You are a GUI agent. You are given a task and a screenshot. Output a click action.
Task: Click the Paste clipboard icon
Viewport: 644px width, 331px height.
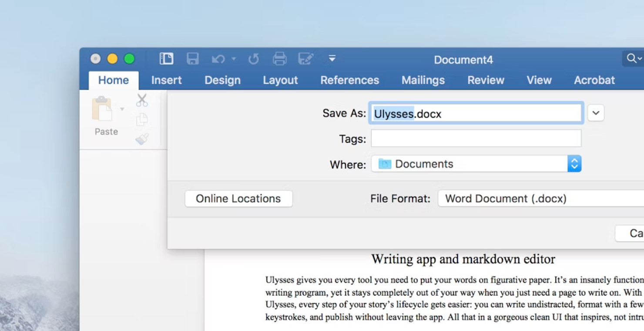pyautogui.click(x=102, y=109)
